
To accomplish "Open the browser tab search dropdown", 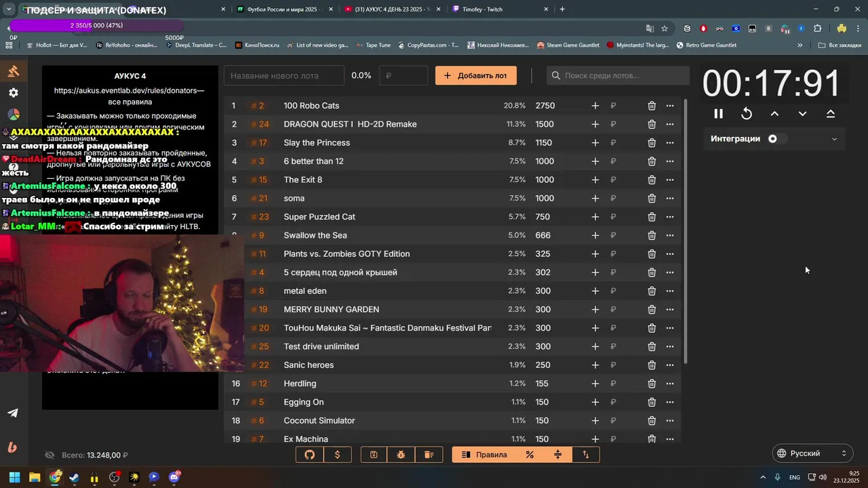I will (x=9, y=9).
